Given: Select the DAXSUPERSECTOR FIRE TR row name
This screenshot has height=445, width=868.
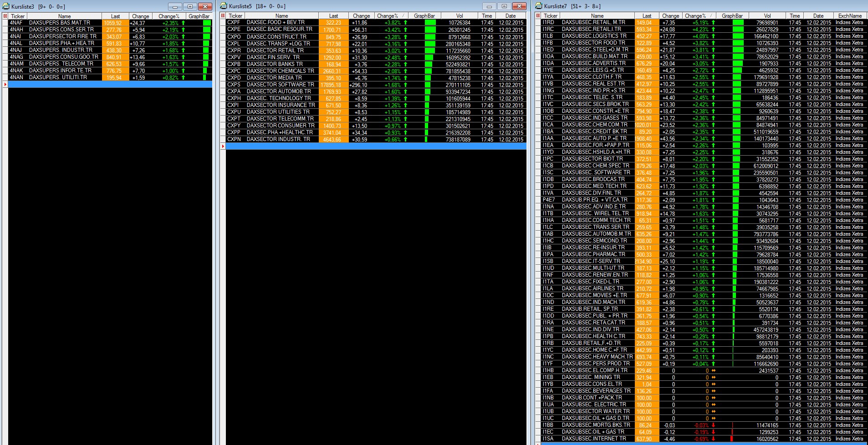Looking at the screenshot, I should point(63,36).
